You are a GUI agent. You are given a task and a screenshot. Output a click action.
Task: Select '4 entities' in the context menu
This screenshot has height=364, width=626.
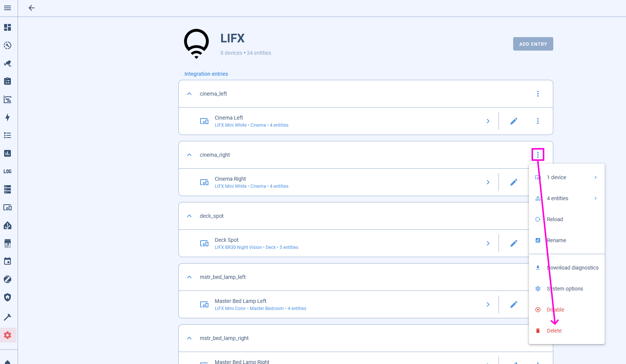567,198
